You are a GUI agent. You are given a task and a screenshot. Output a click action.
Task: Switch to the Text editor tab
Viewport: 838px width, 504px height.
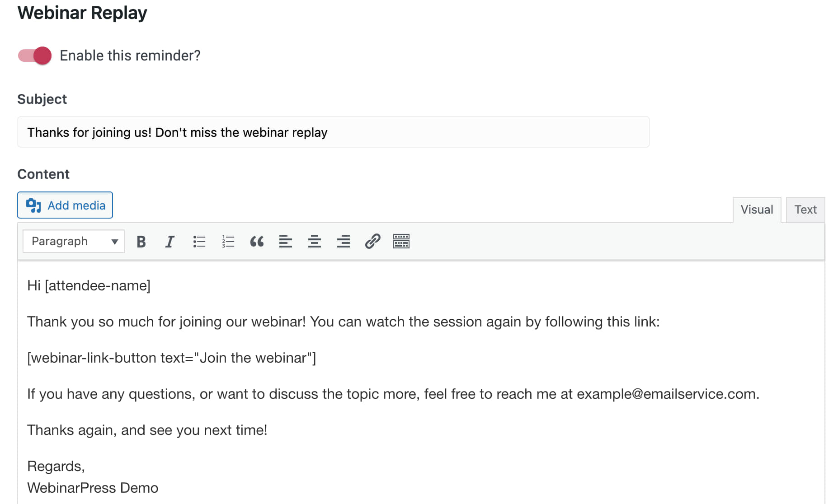[x=805, y=210]
